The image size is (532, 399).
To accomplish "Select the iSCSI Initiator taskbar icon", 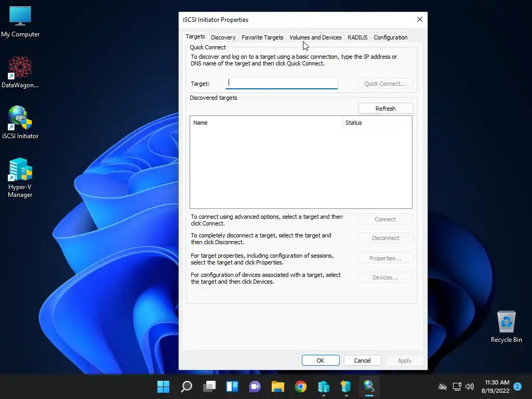I will 369,387.
